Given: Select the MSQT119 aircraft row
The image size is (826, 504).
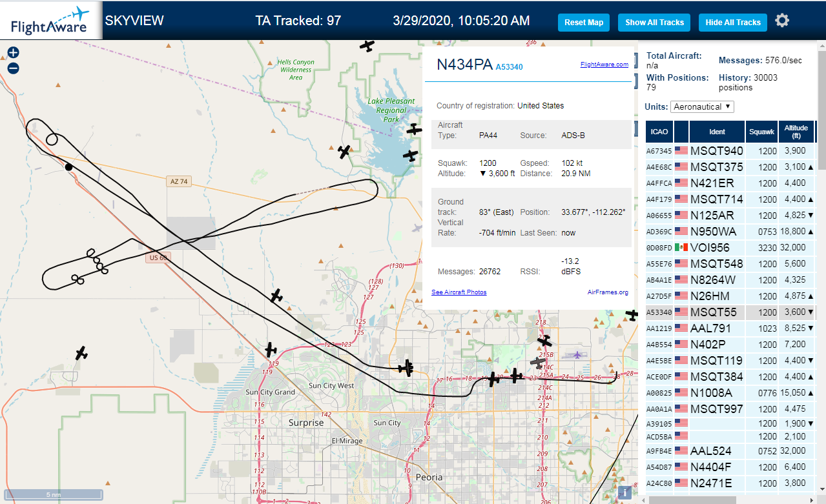Looking at the screenshot, I should pyautogui.click(x=730, y=361).
